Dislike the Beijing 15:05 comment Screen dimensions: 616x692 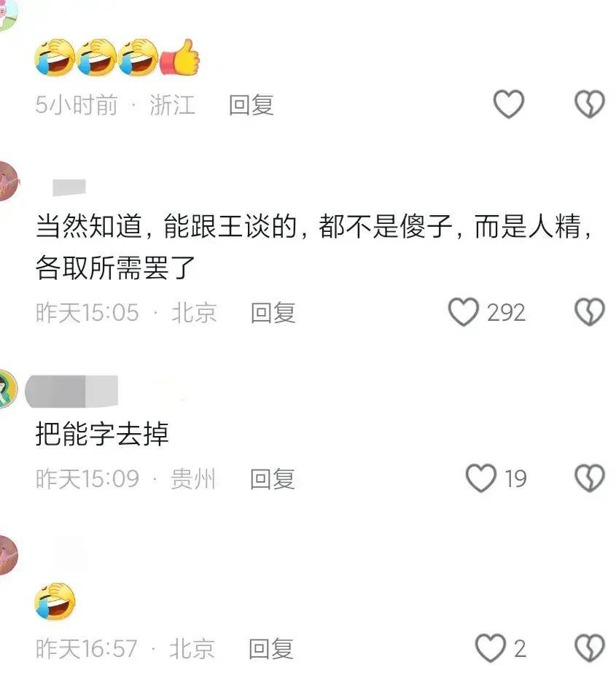tap(590, 312)
